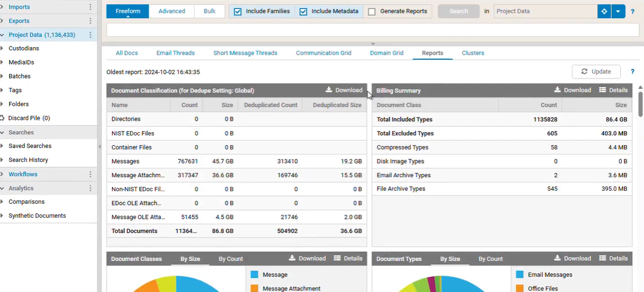Viewport: 644px width, 292px height.
Task: Click the blue Email Messages legend swatch
Action: pos(520,275)
